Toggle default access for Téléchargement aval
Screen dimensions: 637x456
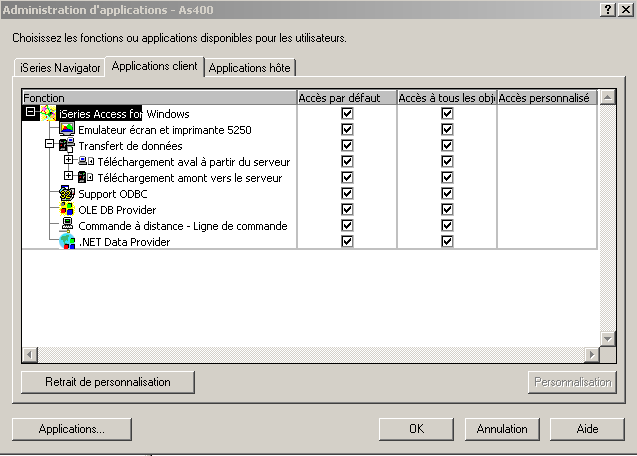coord(347,161)
